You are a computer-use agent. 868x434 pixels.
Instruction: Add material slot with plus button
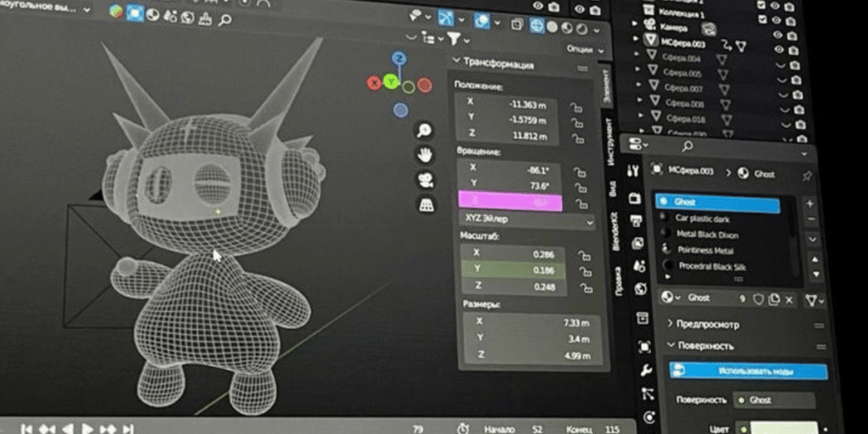[810, 203]
